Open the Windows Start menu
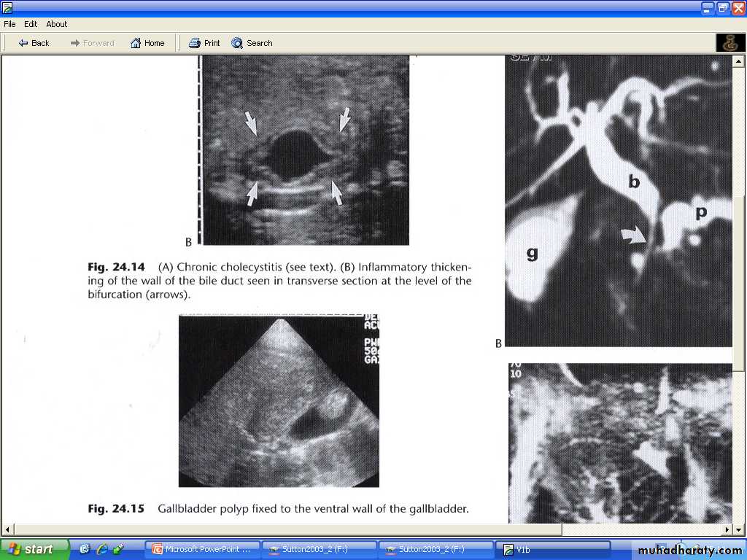This screenshot has width=747, height=560. point(33,549)
